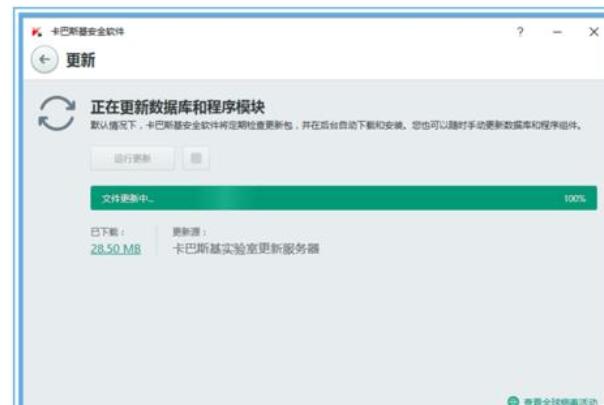Click the disabled Run Update (运行更新) button
Screen dimensions: 604x405
[132, 158]
